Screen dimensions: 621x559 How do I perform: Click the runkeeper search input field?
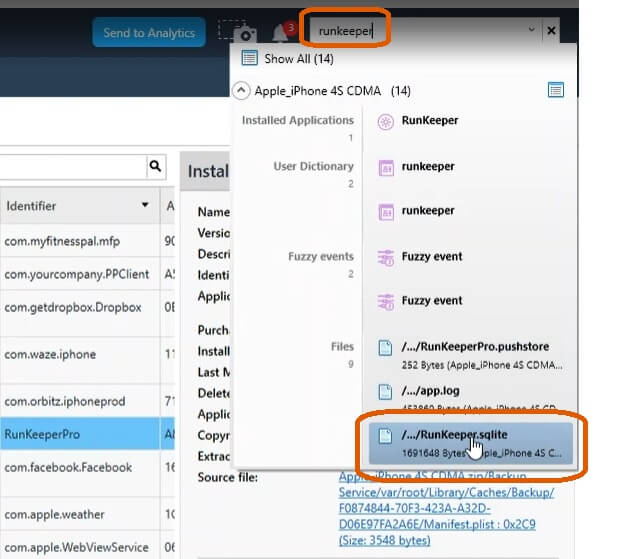[x=420, y=31]
